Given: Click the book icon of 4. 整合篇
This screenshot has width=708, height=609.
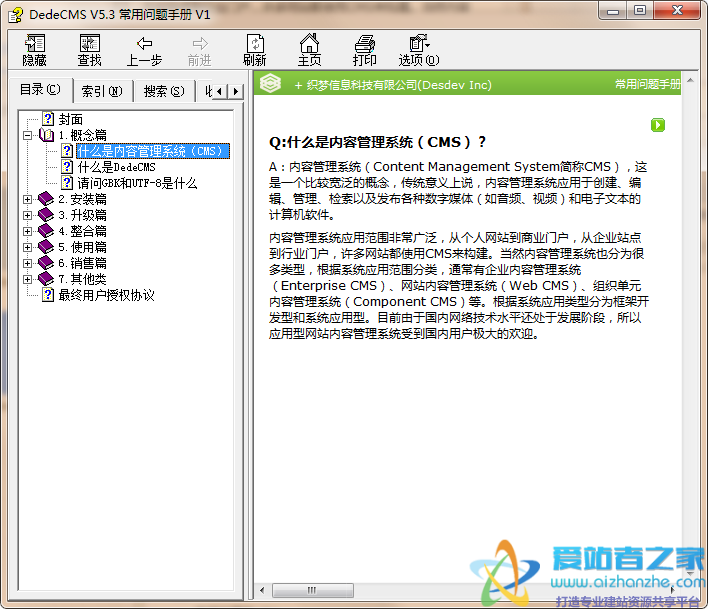Looking at the screenshot, I should (46, 231).
